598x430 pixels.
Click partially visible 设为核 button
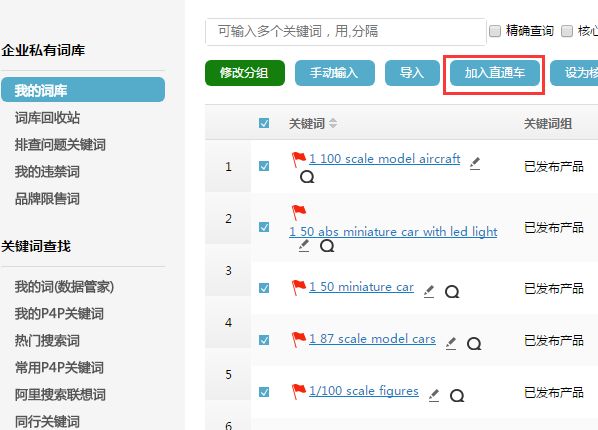(574, 73)
